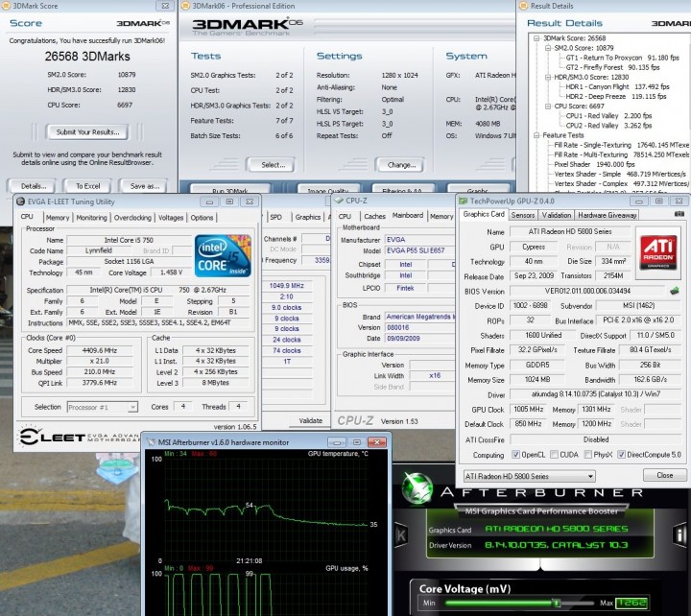691x616 pixels.
Task: Open the Afterburner info 'i' button
Action: click(679, 535)
